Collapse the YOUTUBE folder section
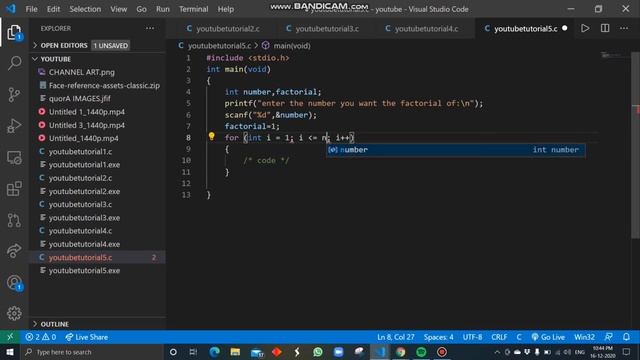This screenshot has height=360, width=640. [97, 59]
